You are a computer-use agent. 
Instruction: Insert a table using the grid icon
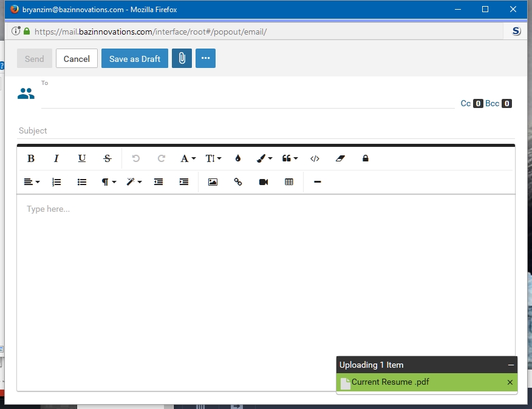click(x=289, y=182)
